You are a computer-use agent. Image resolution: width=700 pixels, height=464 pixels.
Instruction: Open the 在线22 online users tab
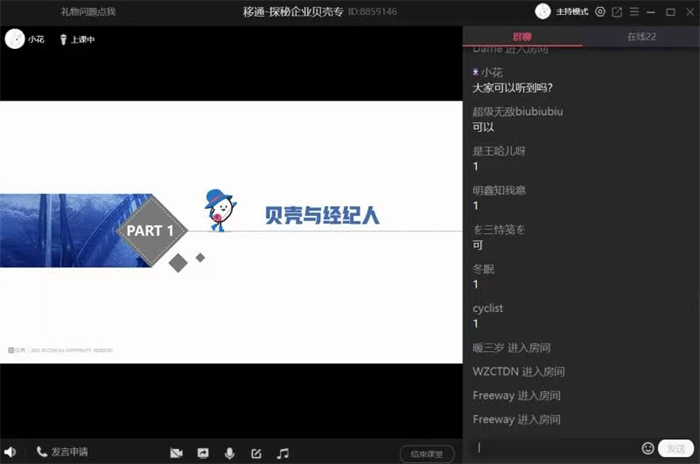tap(640, 36)
